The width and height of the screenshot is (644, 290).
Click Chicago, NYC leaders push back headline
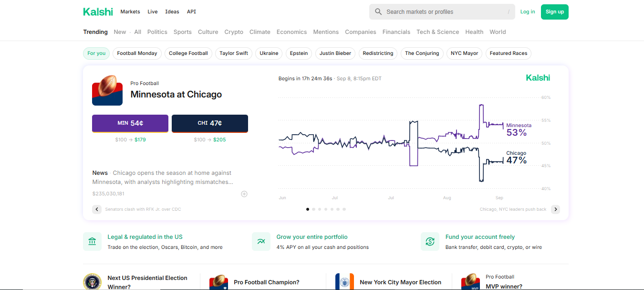pos(513,209)
